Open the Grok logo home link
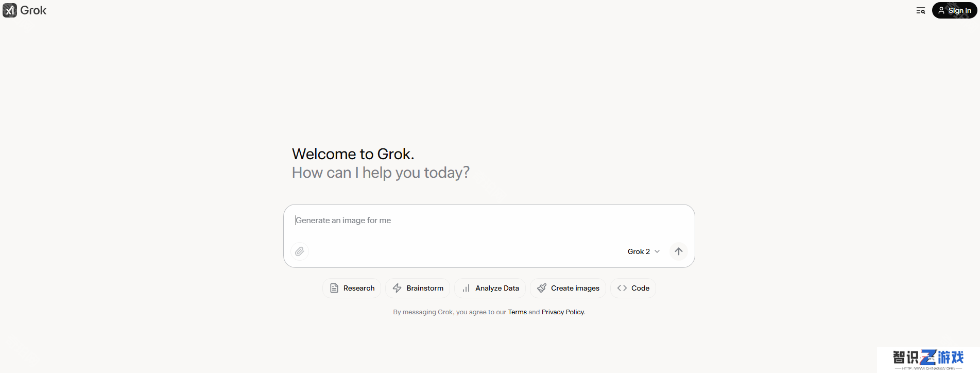Screen dimensions: 980x373 (x=25, y=10)
